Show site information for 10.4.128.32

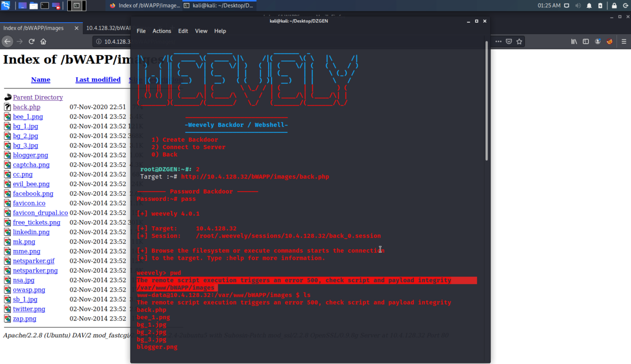99,41
